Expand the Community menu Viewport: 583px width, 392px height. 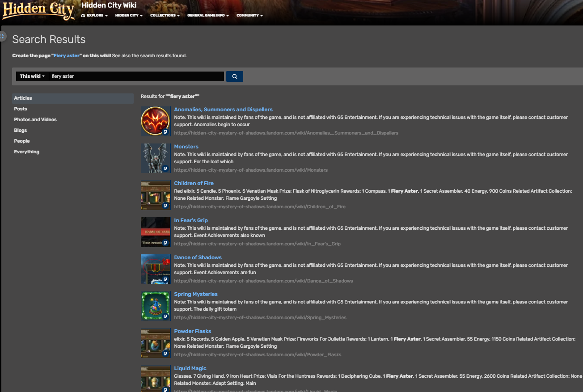coord(249,16)
